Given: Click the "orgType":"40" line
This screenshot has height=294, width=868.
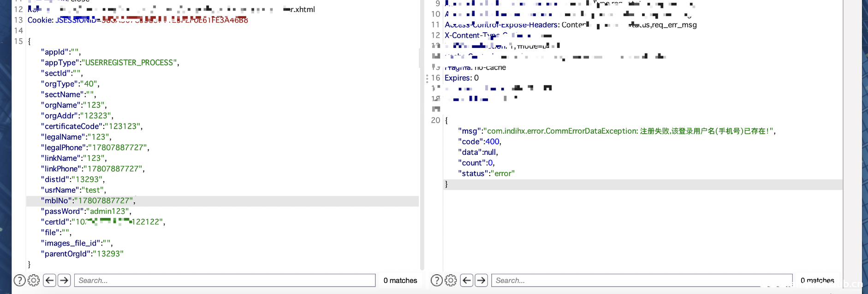Looking at the screenshot, I should pos(70,84).
